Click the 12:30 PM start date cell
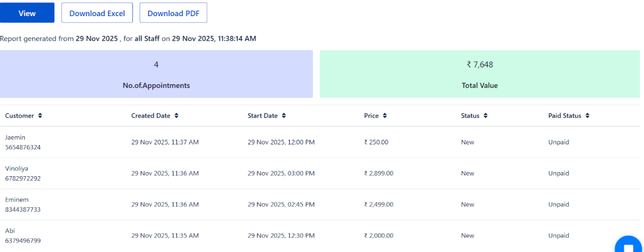 281,235
